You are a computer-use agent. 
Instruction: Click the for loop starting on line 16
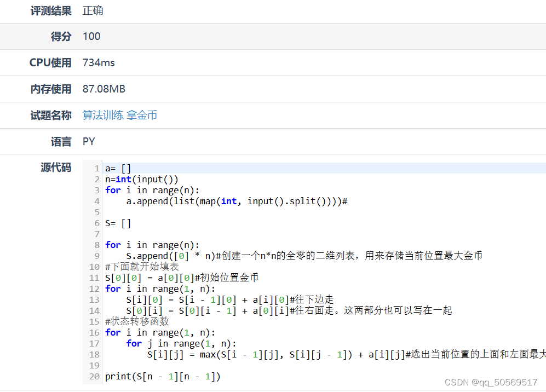(153, 332)
